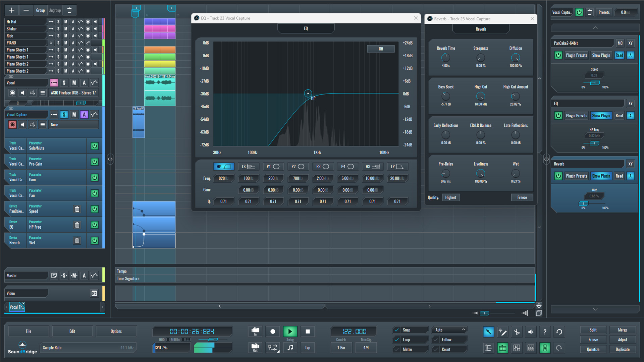Screen dimensions: 644x362
Task: Toggle the PanCake2-64bit plugin power button
Action: tap(558, 55)
